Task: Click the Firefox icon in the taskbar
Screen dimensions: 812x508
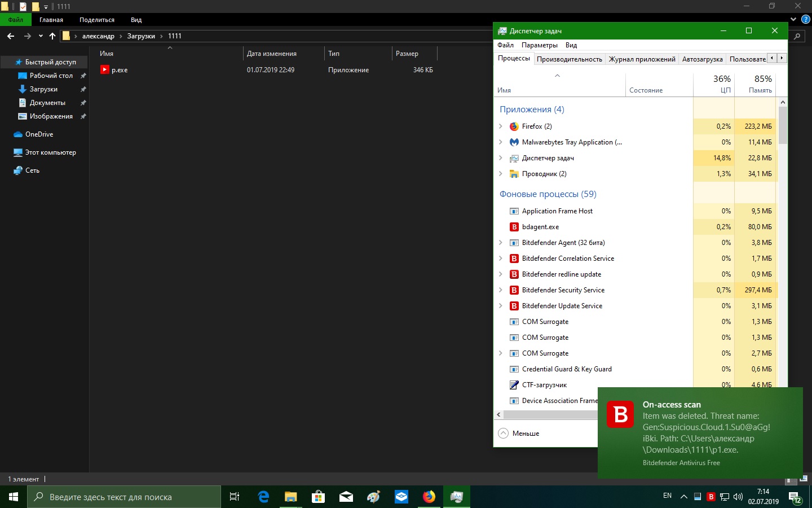Action: (x=429, y=497)
